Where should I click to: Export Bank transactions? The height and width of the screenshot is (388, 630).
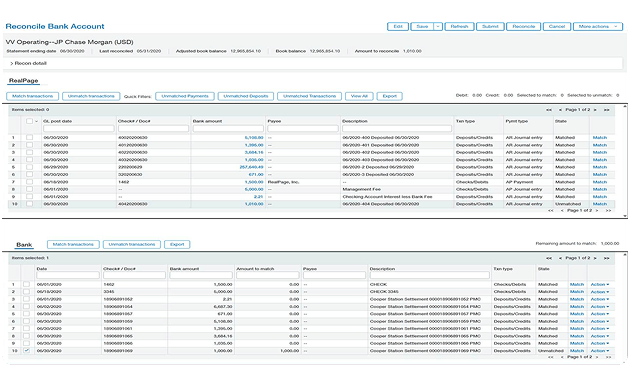177,244
